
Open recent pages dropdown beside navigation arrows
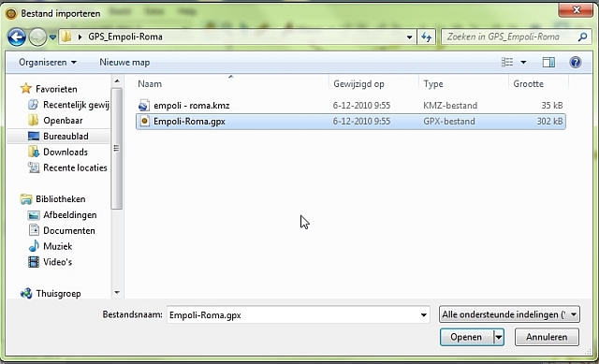(52, 37)
